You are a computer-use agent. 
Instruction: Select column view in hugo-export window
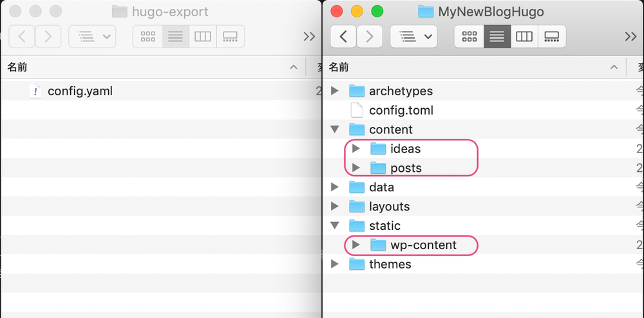click(203, 37)
